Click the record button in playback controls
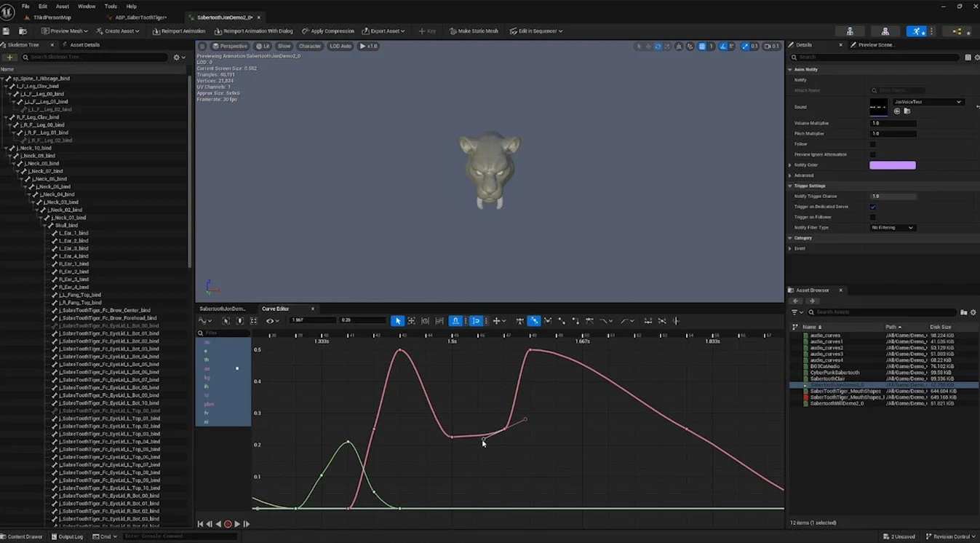This screenshot has height=543, width=980. (228, 524)
